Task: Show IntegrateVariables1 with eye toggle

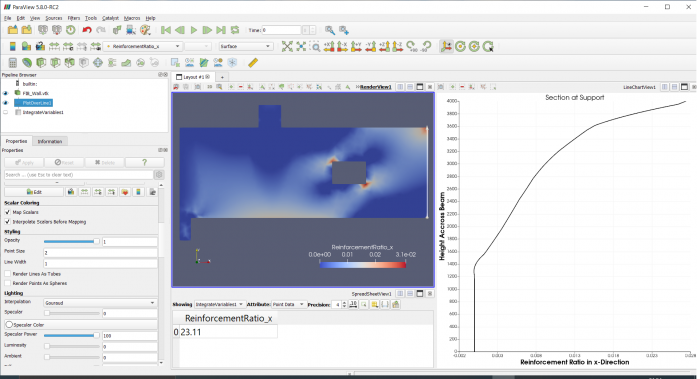Action: (6, 112)
